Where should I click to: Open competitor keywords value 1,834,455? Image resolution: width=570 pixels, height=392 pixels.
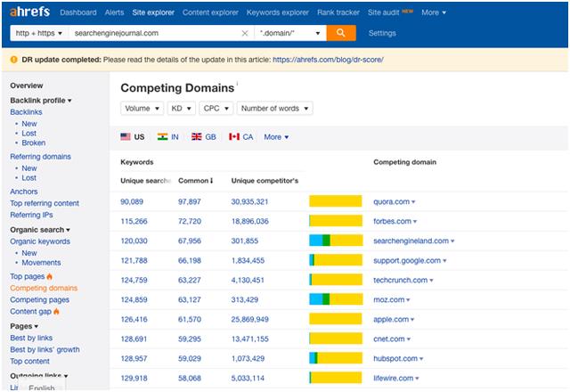[x=248, y=261]
